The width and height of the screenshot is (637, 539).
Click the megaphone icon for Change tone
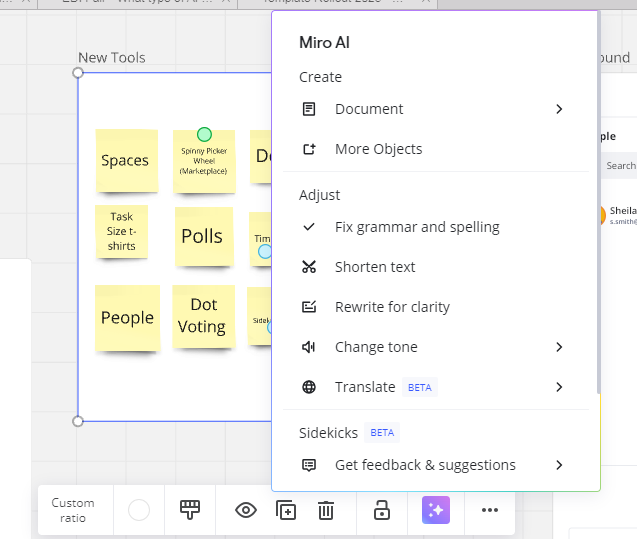[x=310, y=347]
